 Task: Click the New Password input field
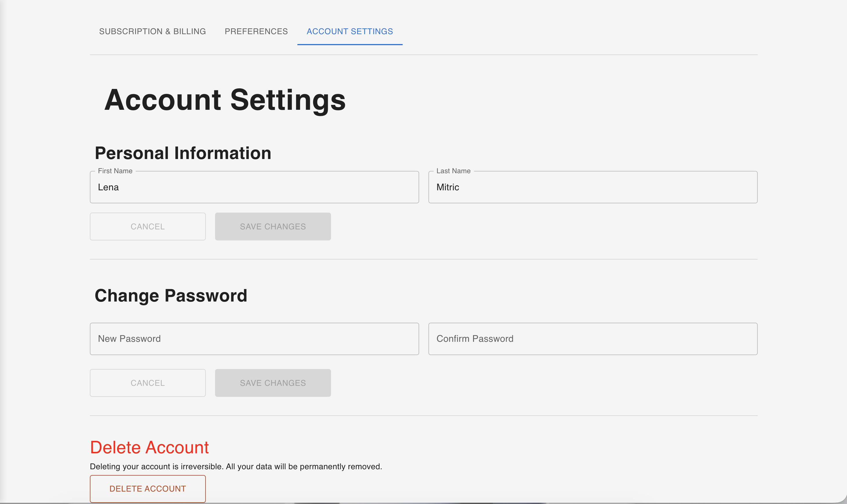(x=254, y=339)
